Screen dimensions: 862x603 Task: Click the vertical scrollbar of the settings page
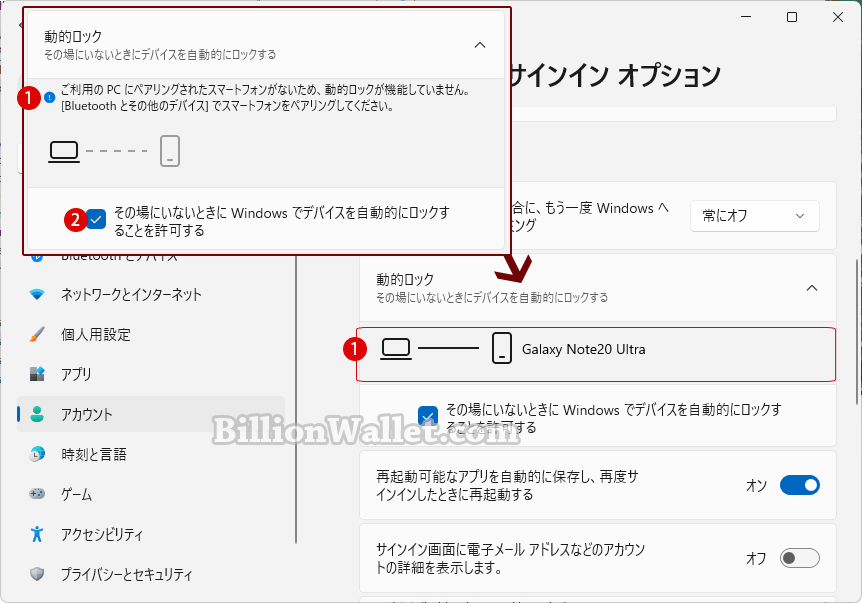tap(857, 332)
